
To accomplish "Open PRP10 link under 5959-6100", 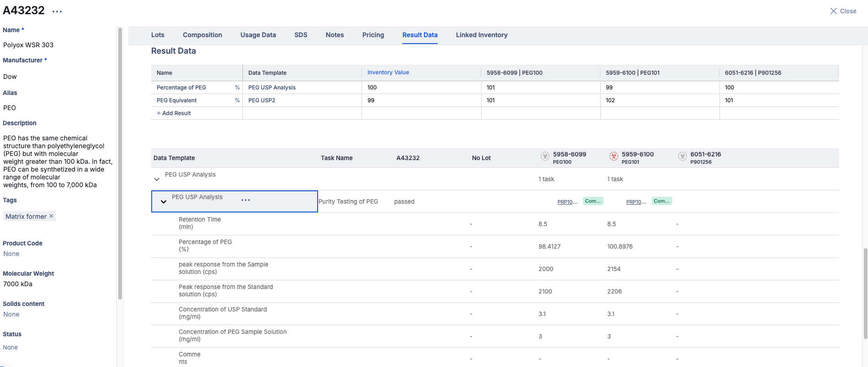I will click(636, 202).
